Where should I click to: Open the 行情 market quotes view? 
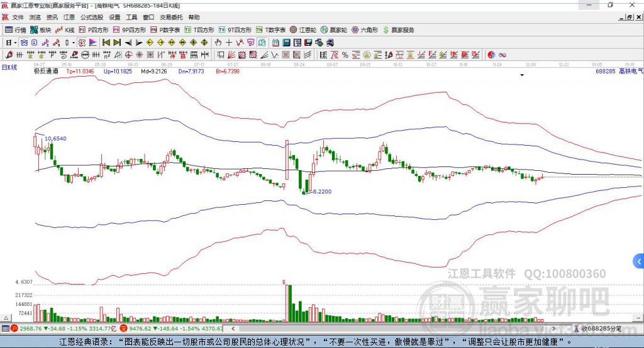click(16, 30)
